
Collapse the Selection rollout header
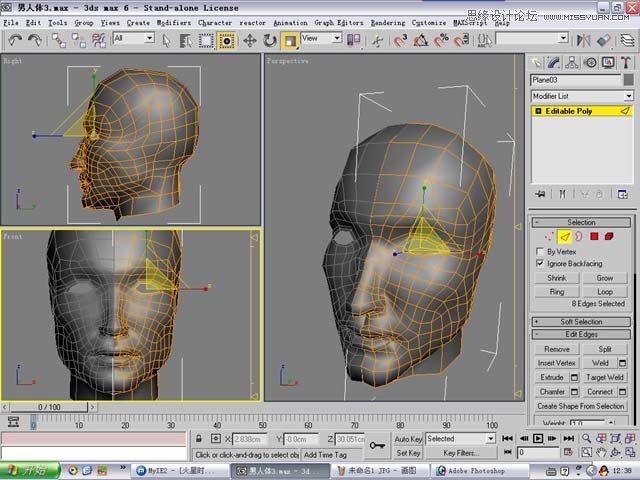(x=581, y=222)
